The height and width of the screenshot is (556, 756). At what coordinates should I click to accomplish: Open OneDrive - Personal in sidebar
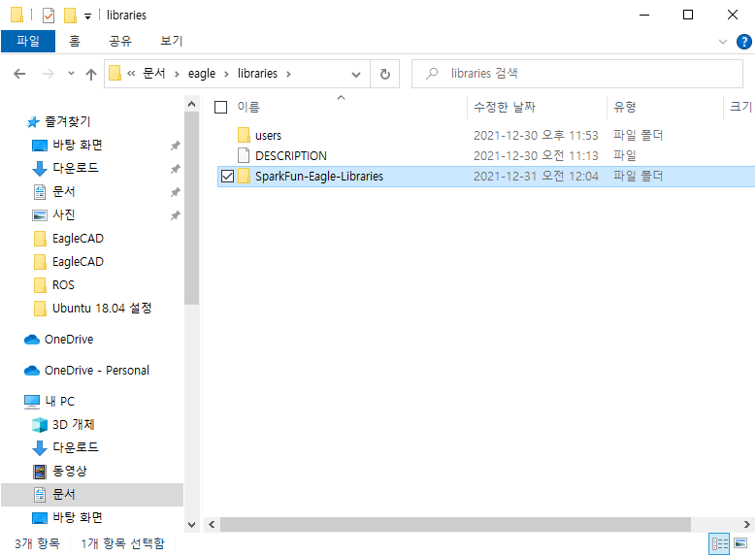(x=97, y=371)
